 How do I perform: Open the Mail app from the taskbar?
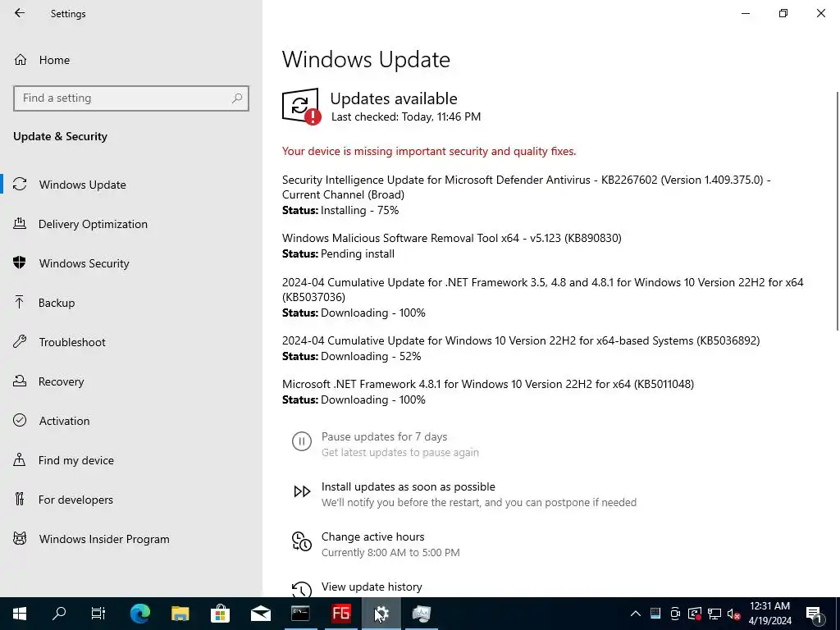(x=261, y=614)
